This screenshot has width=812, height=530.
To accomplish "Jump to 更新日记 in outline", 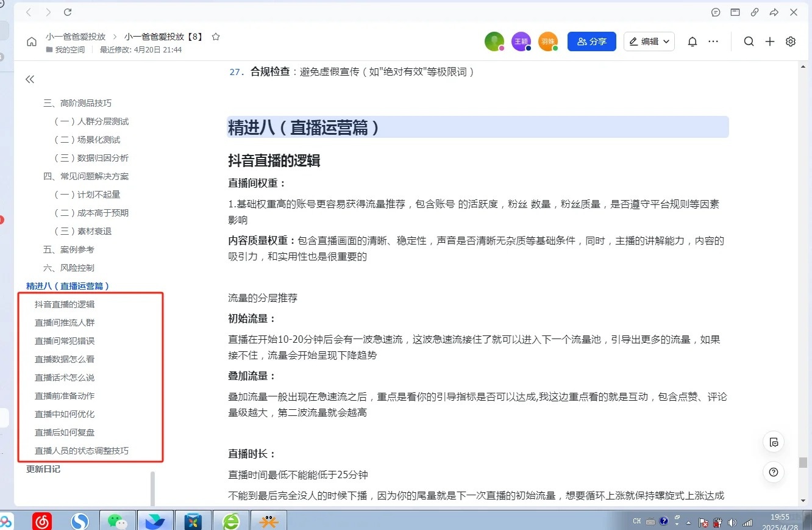I will pos(43,469).
